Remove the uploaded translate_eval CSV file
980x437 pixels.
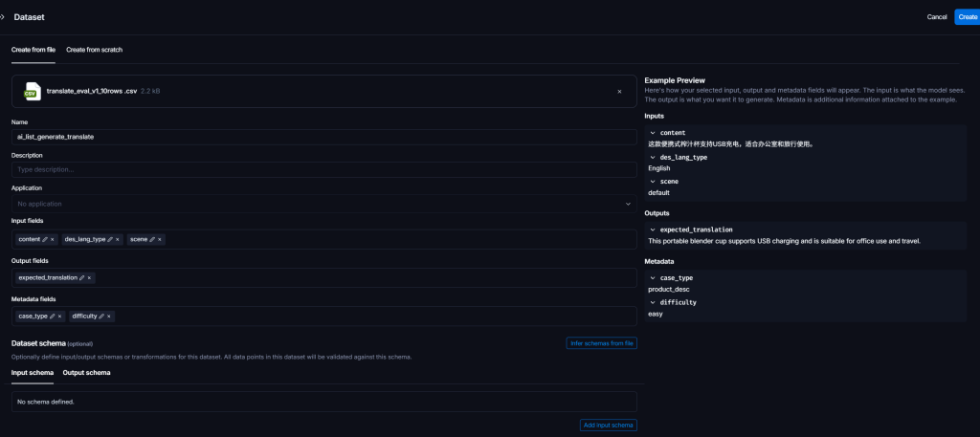(x=619, y=92)
